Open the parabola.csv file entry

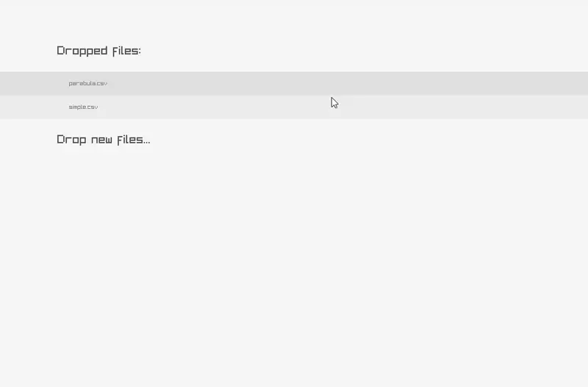[88, 83]
